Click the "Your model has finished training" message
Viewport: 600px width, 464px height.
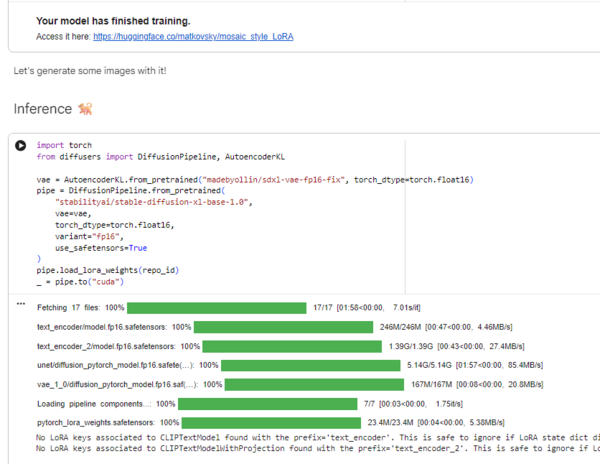click(x=113, y=20)
